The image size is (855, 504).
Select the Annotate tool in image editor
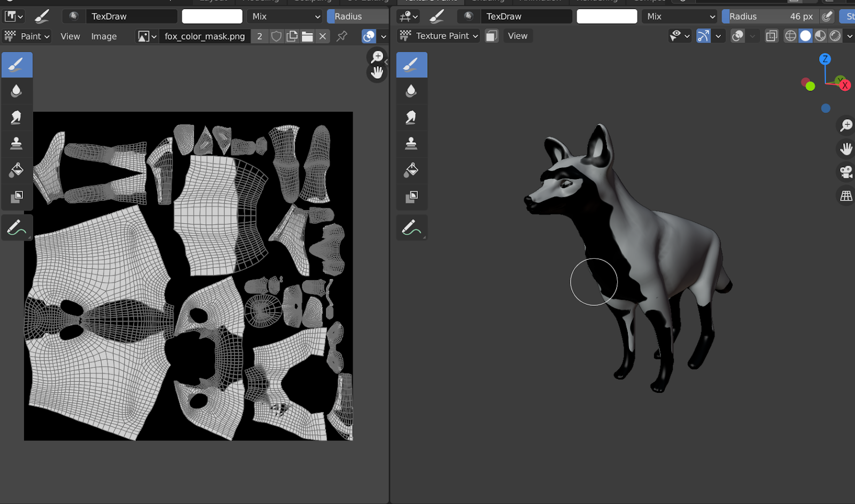pyautogui.click(x=17, y=228)
